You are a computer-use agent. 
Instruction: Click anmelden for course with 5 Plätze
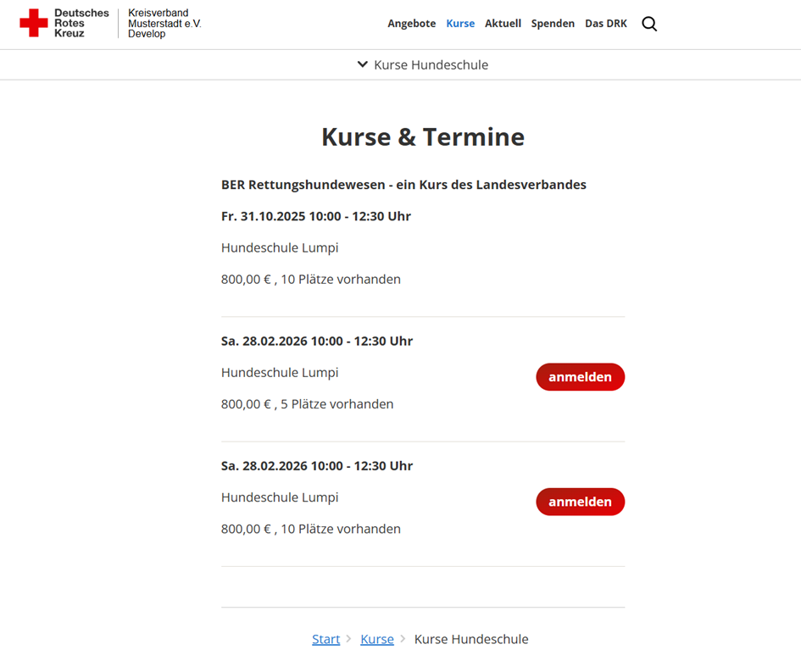click(x=580, y=377)
